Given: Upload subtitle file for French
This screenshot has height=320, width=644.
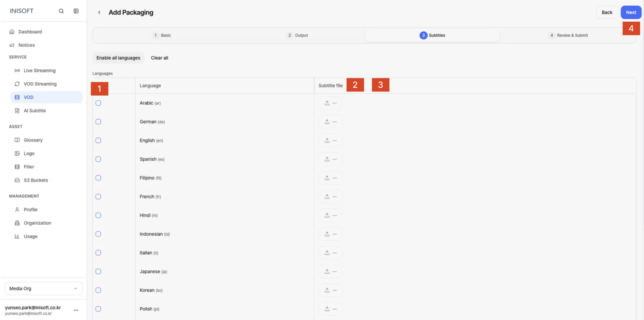Looking at the screenshot, I should click(330, 196).
